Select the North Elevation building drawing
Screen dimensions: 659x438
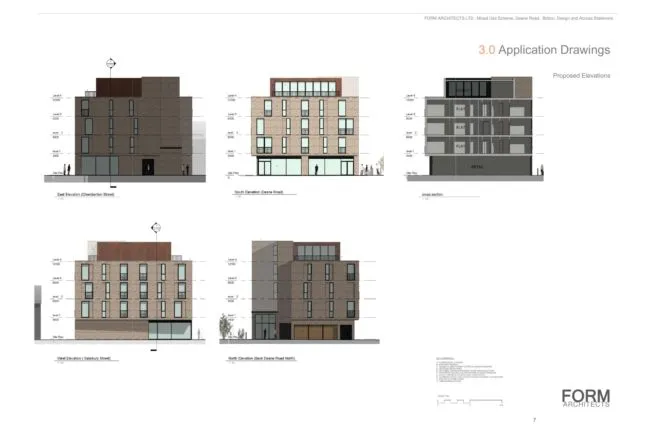tap(305, 290)
